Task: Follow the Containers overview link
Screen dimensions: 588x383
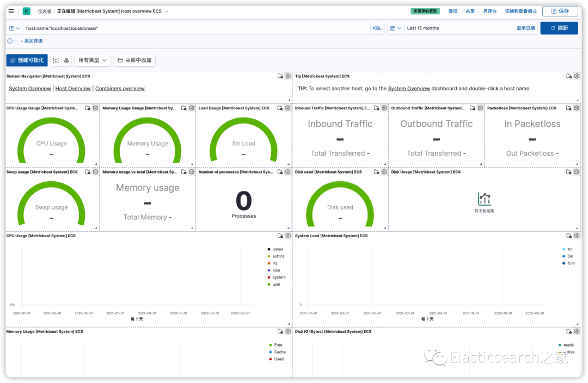Action: (120, 89)
